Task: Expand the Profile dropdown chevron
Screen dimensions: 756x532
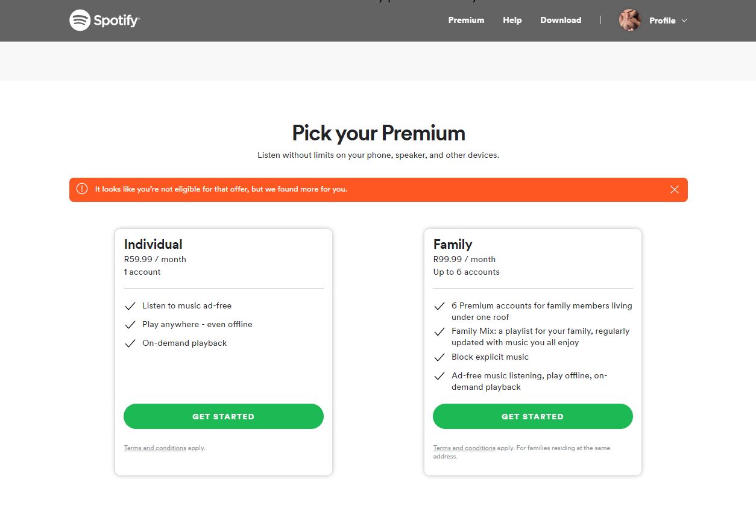Action: pyautogui.click(x=684, y=20)
